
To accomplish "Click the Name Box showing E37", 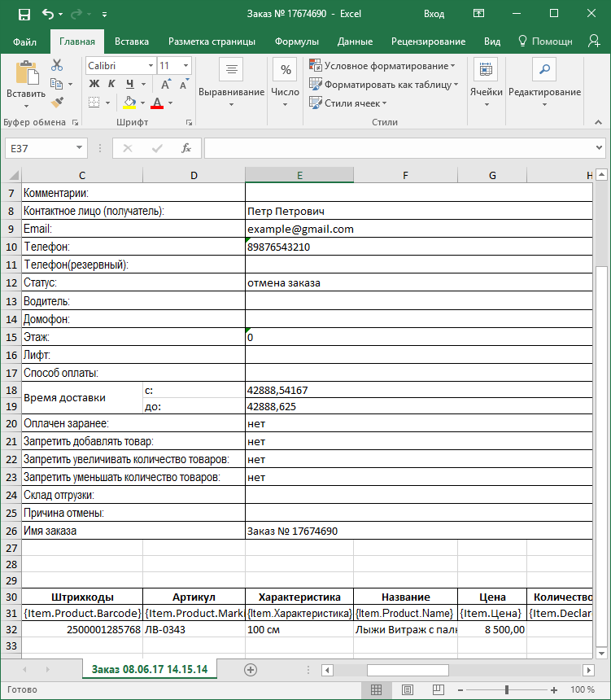I will point(39,148).
